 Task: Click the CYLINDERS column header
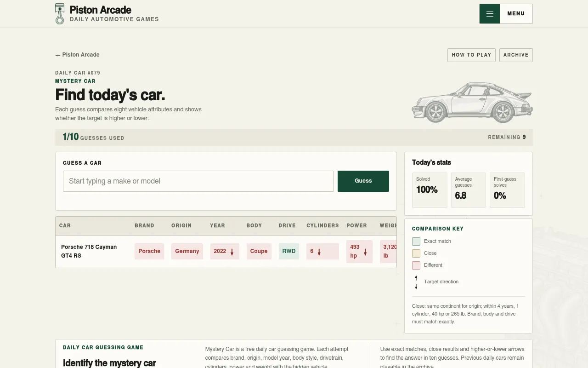pos(322,226)
